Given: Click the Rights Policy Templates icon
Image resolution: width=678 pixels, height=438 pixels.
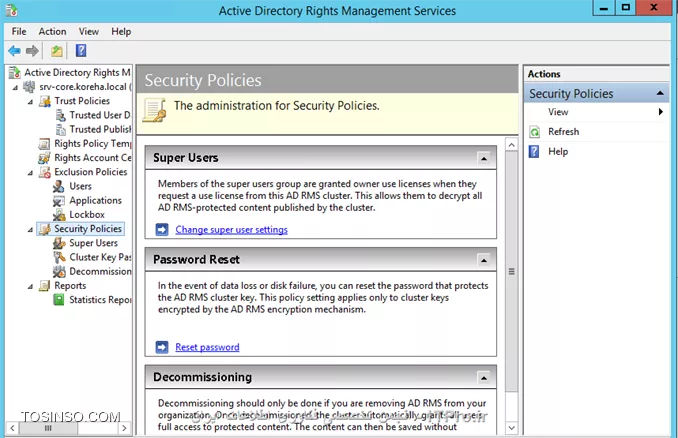Looking at the screenshot, I should 44,144.
